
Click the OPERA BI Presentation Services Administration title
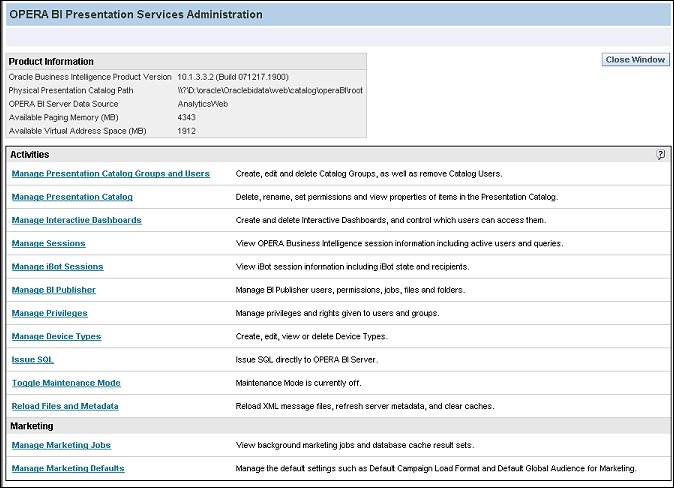point(136,15)
